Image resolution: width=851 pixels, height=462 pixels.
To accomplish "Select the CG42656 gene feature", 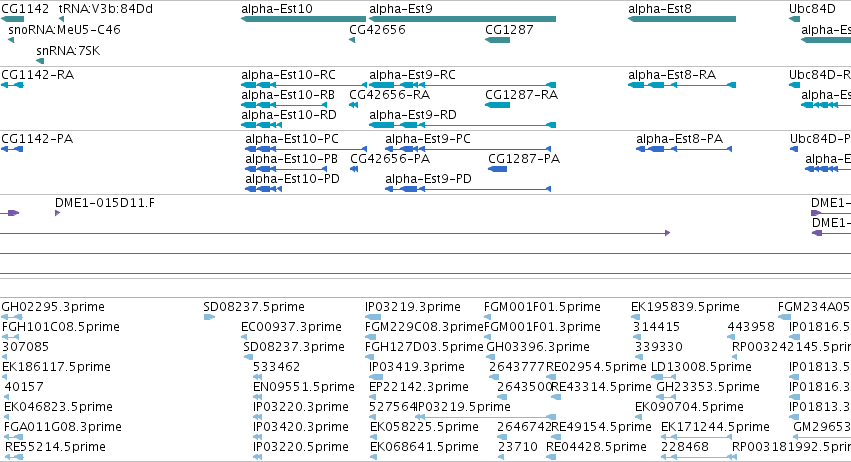I will click(352, 40).
